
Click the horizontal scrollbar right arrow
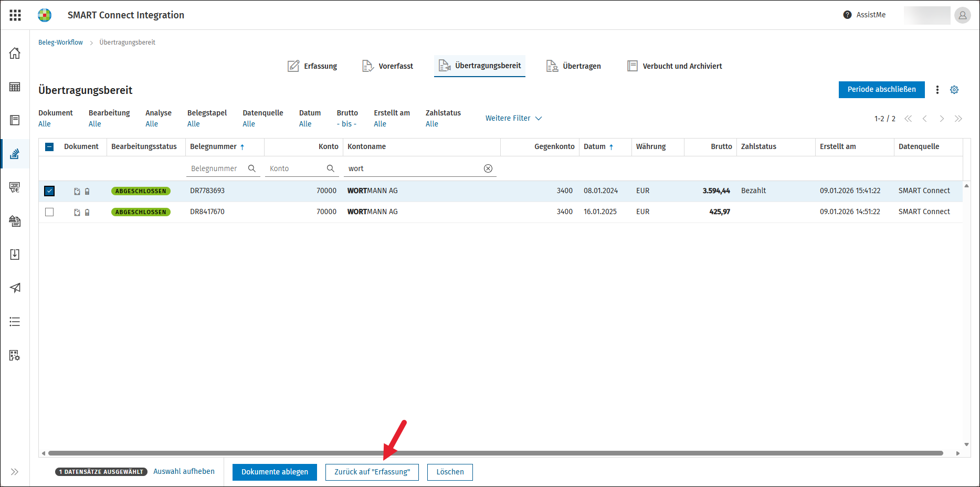click(958, 453)
